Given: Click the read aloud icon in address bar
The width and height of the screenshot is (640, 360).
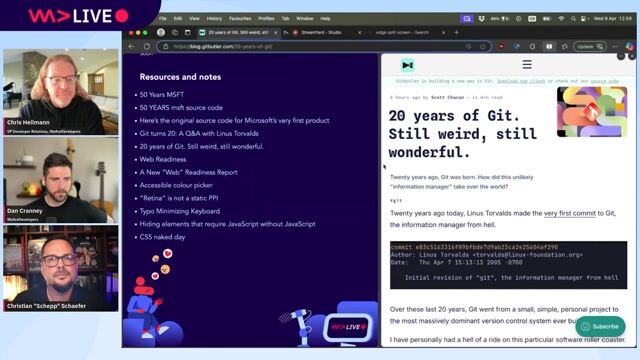Looking at the screenshot, I should point(468,47).
